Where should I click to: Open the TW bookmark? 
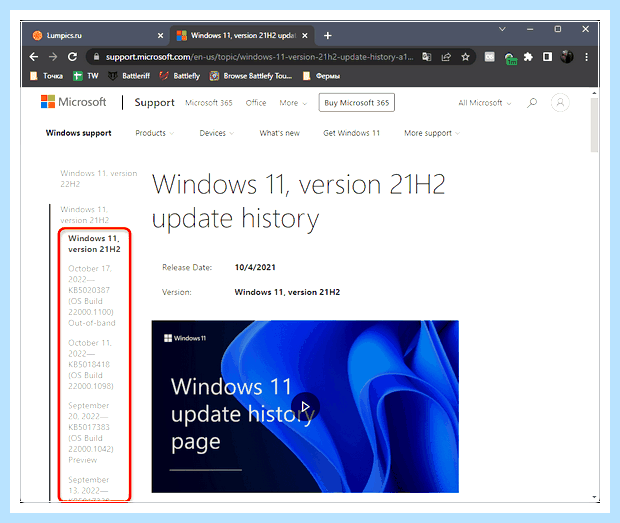86,76
